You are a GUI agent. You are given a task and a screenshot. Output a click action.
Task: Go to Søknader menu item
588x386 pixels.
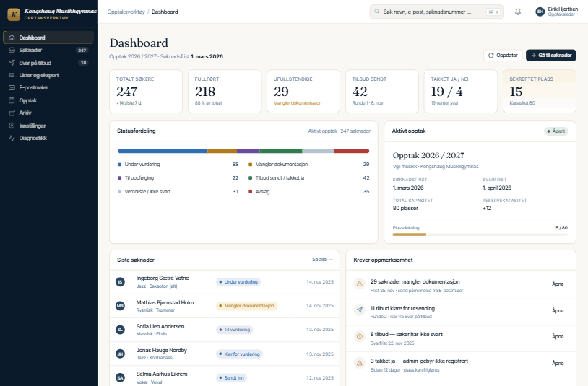tap(48, 50)
